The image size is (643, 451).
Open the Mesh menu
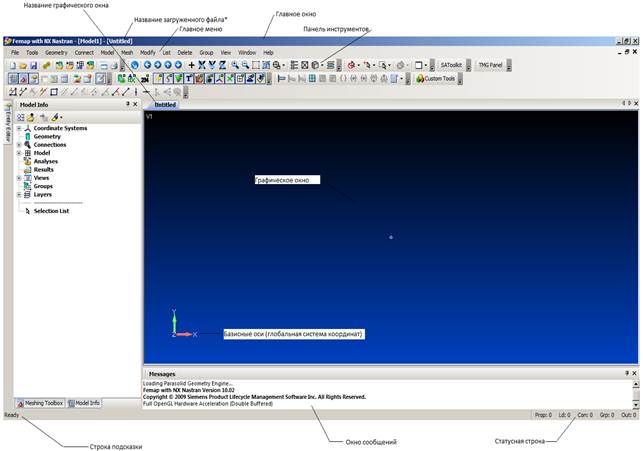pos(127,52)
